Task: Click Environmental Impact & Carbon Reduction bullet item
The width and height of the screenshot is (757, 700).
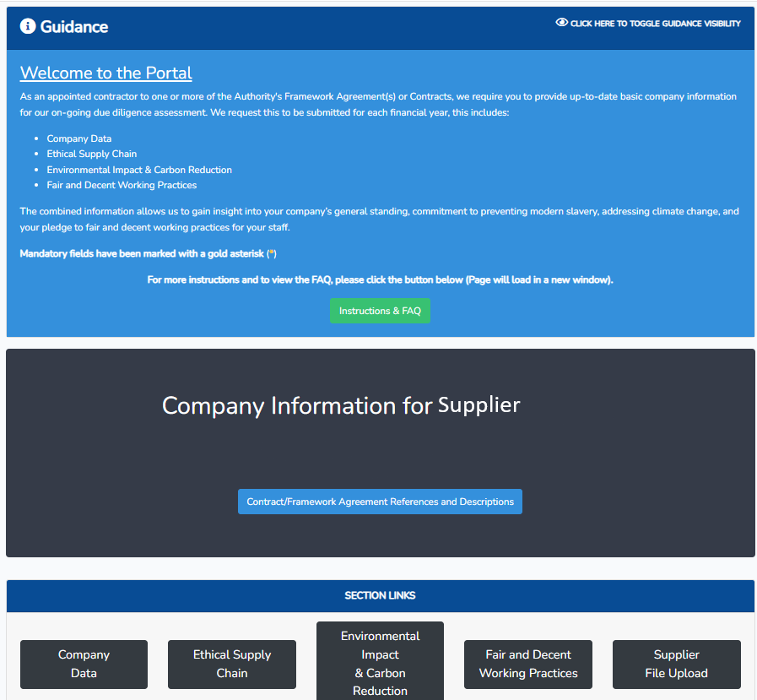Action: pyautogui.click(x=139, y=170)
